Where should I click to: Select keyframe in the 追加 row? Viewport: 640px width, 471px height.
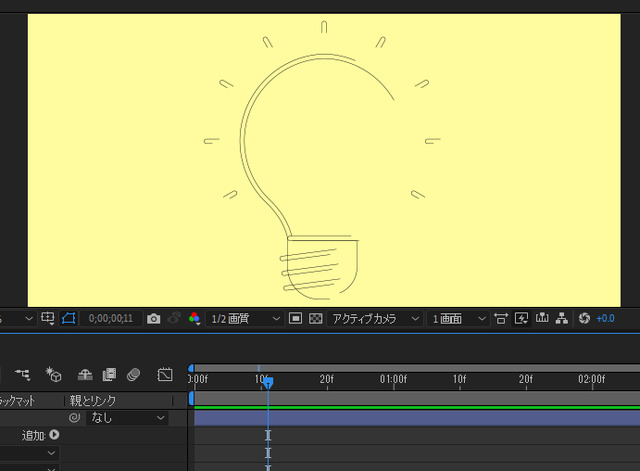click(268, 435)
